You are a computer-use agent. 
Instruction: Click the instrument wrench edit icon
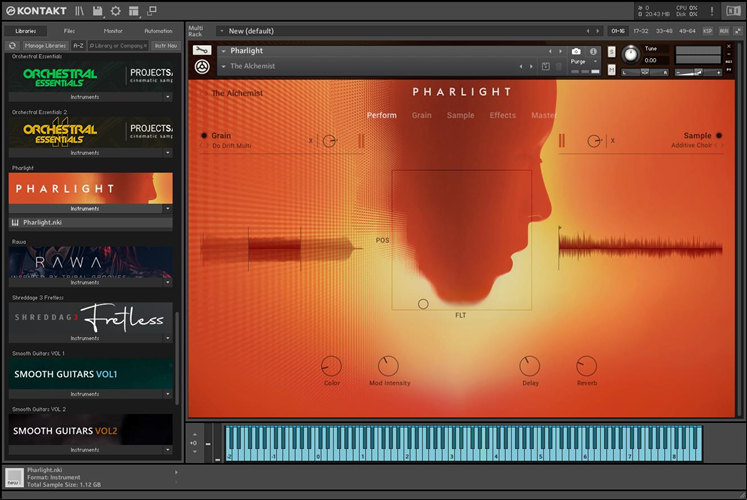click(x=203, y=52)
